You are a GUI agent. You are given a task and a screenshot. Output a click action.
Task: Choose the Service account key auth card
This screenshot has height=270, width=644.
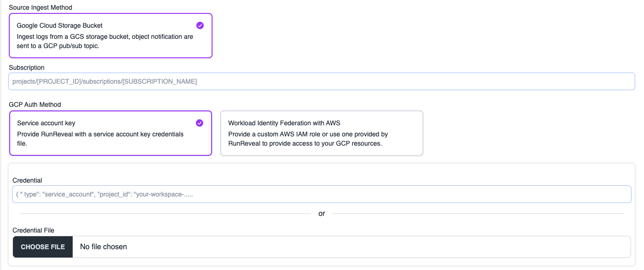[110, 148]
